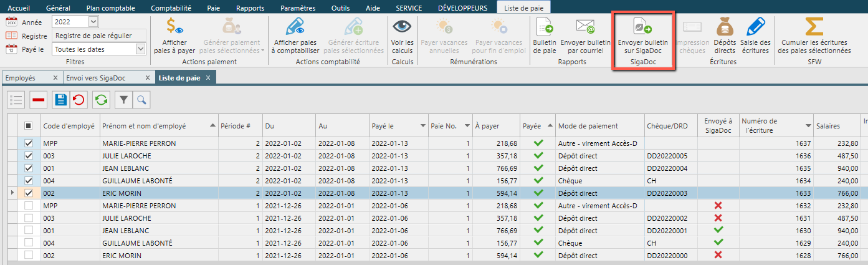Viewport: 868px width, 265px height.
Task: Click the filter funnel icon
Action: pos(124,99)
